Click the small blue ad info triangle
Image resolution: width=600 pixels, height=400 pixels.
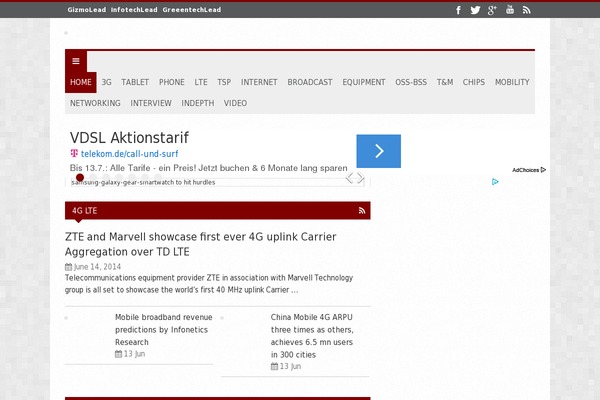coord(495,182)
